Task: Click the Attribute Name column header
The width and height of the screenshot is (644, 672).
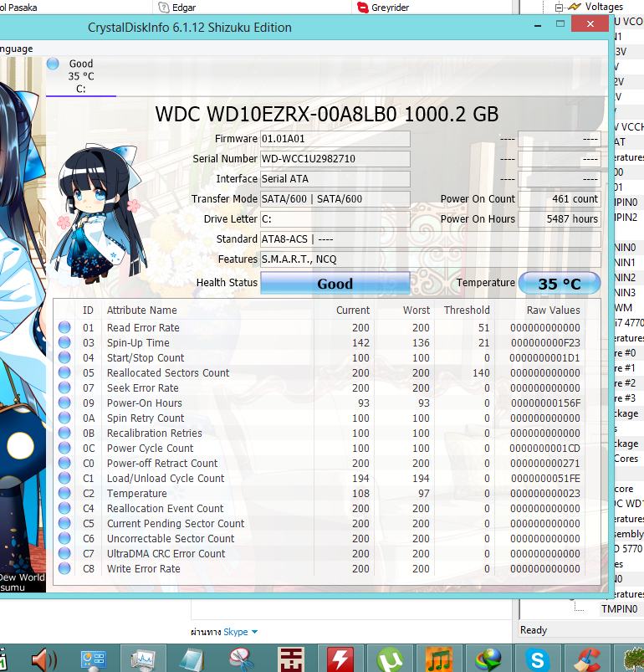Action: 141,310
